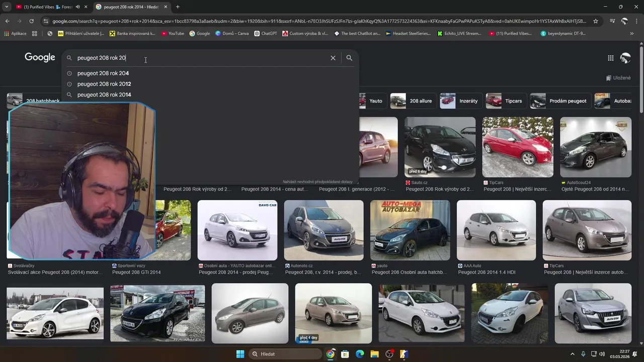Select suggestion 'peugeot 208 rok 2012'

pos(104,84)
